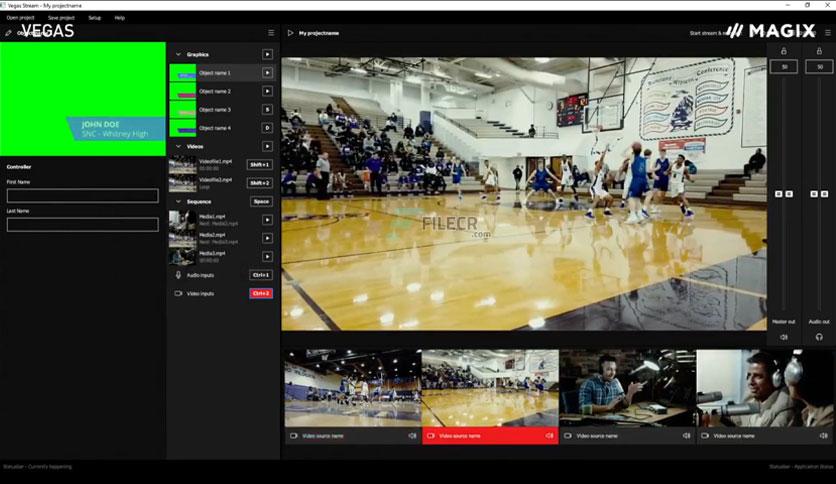Play Media1.mp4 in Sequence
Viewport: 836px width, 484px height.
267,220
